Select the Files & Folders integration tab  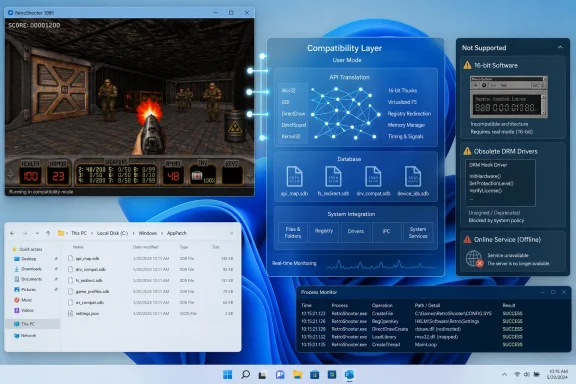(x=293, y=232)
